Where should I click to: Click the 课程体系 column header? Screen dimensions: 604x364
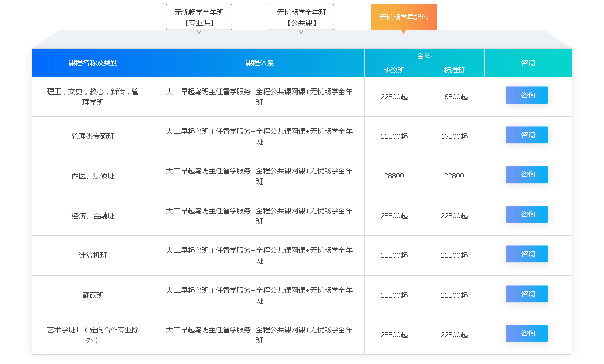258,62
